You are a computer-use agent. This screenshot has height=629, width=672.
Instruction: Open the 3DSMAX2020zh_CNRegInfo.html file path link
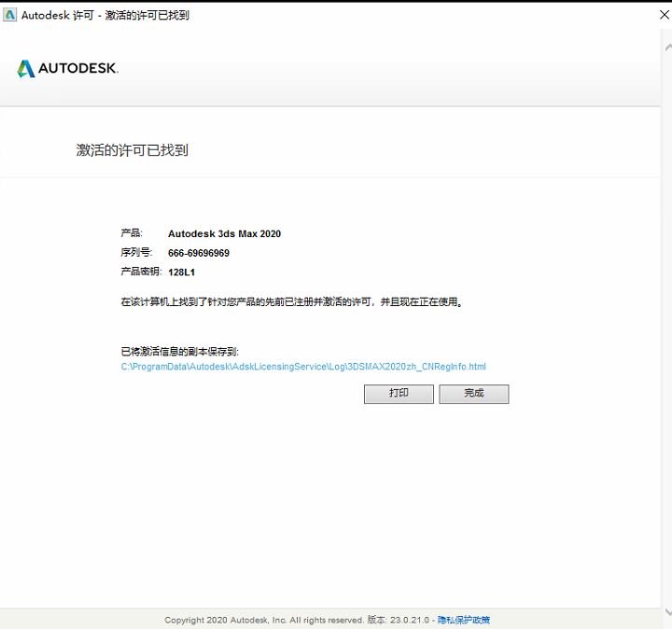[x=303, y=367]
